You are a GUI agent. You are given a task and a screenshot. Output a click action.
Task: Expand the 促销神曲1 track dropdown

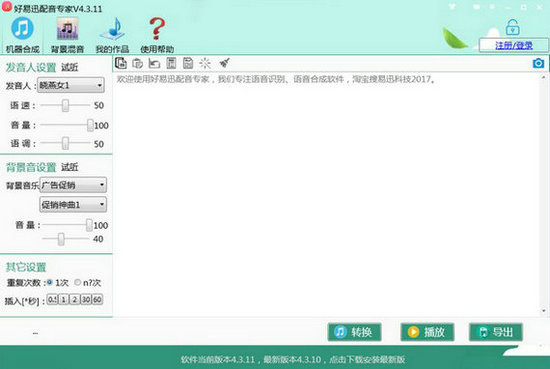[x=73, y=204]
